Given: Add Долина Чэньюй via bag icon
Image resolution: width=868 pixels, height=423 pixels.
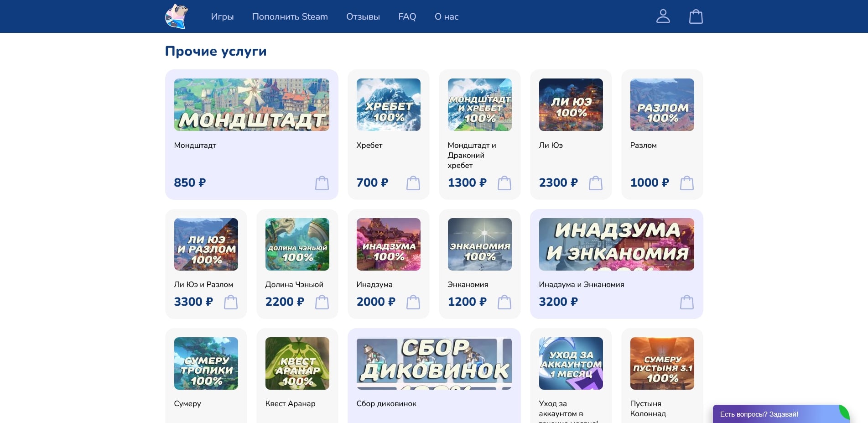Looking at the screenshot, I should tap(322, 302).
